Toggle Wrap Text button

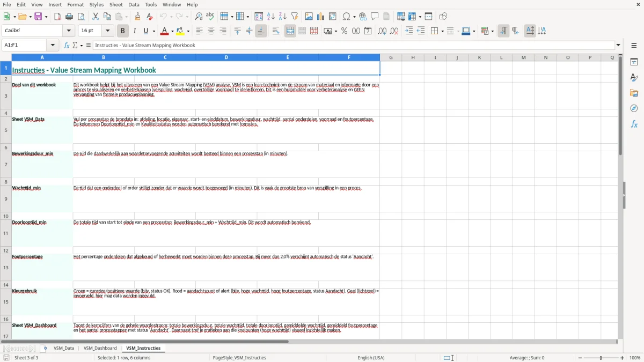pos(276,31)
